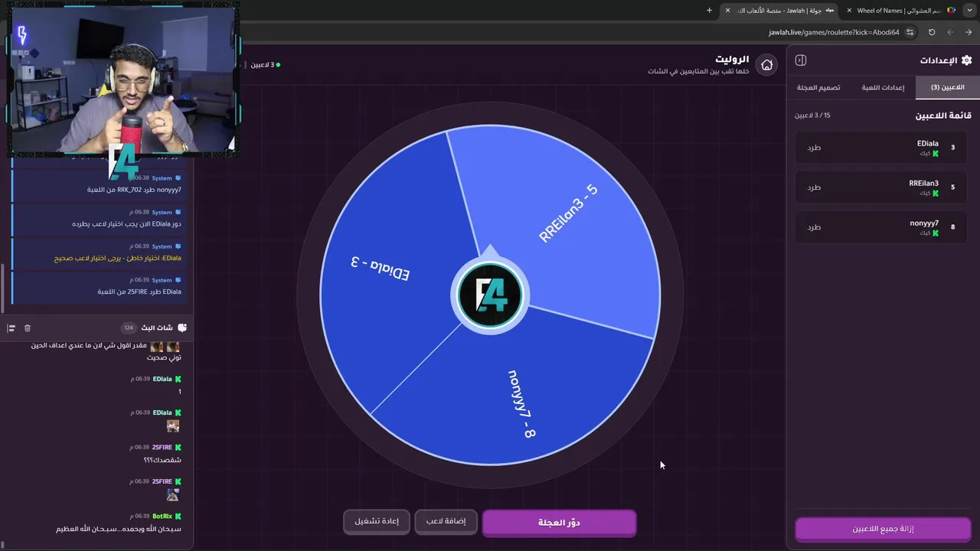Click the قائمة اللاعبين heading
The image size is (980, 551).
point(943,116)
